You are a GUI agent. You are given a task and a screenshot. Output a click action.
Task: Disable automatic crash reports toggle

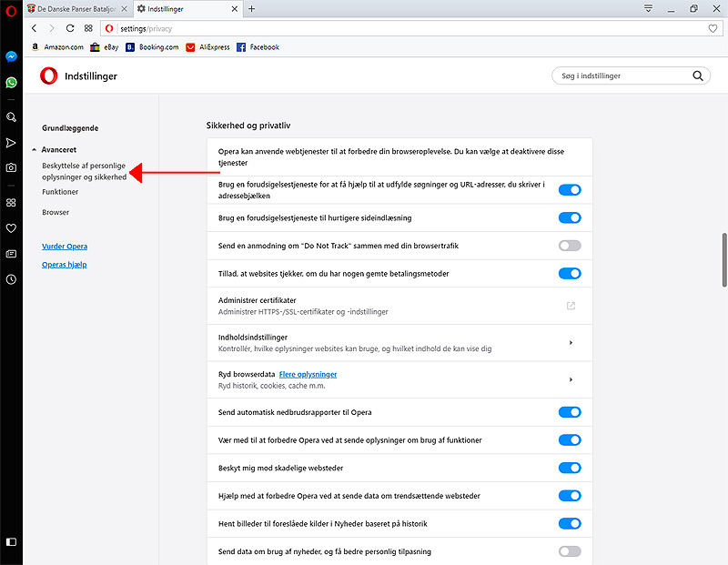click(x=569, y=412)
